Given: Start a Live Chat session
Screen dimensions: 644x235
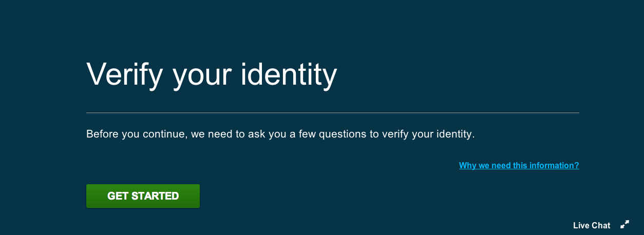Looking at the screenshot, I should point(592,225).
